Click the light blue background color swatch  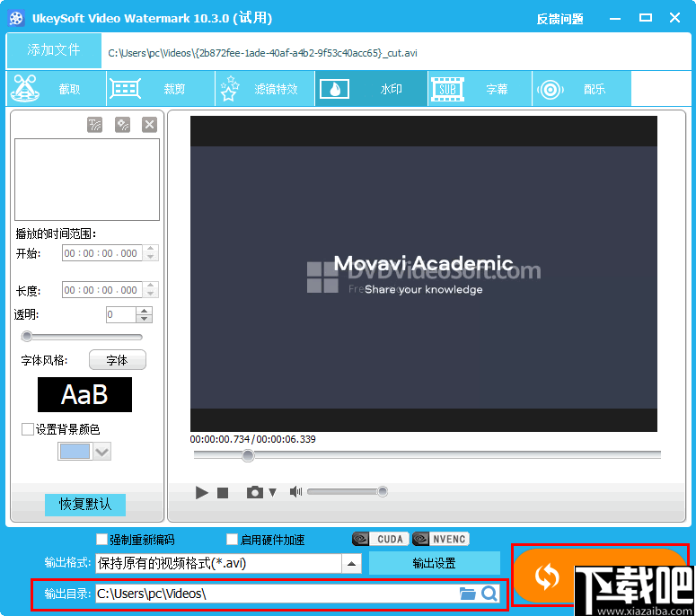point(75,452)
